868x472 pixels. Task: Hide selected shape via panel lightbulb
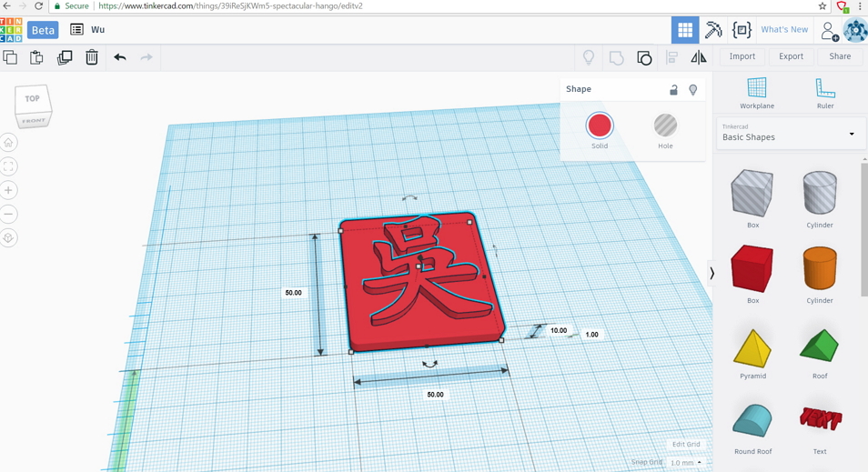click(x=693, y=90)
